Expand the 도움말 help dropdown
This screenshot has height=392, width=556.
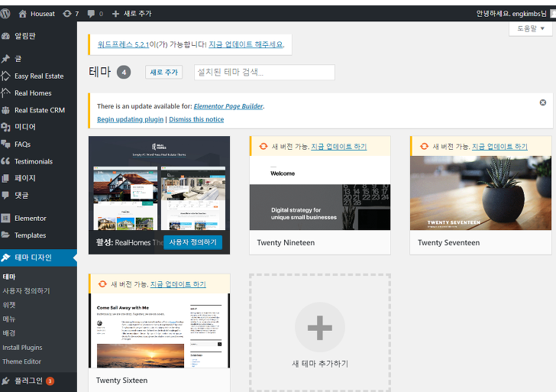[531, 28]
